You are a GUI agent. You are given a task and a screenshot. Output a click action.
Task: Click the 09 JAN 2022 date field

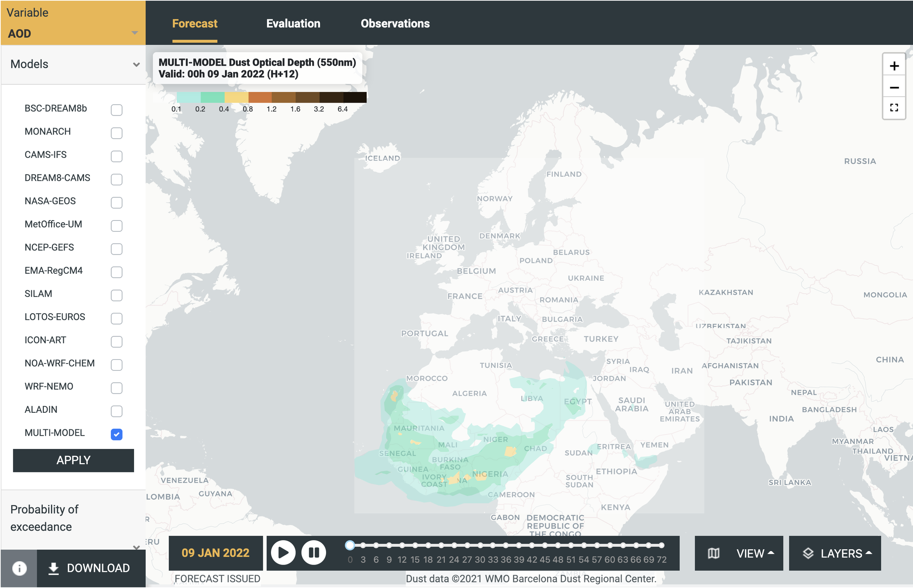(x=215, y=553)
